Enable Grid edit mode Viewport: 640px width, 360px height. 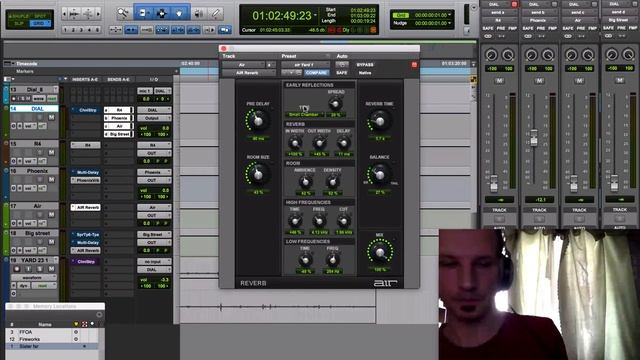click(40, 24)
